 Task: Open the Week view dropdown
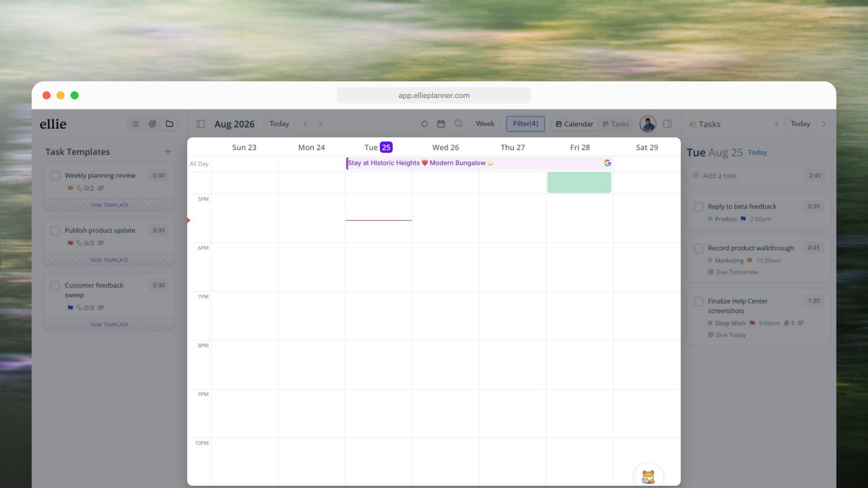[485, 124]
